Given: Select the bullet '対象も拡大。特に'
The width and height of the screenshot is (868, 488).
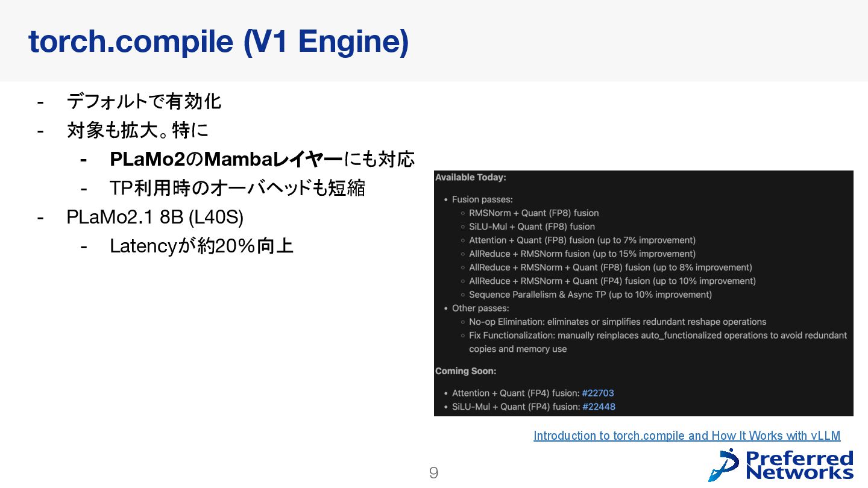Looking at the screenshot, I should pos(138,130).
